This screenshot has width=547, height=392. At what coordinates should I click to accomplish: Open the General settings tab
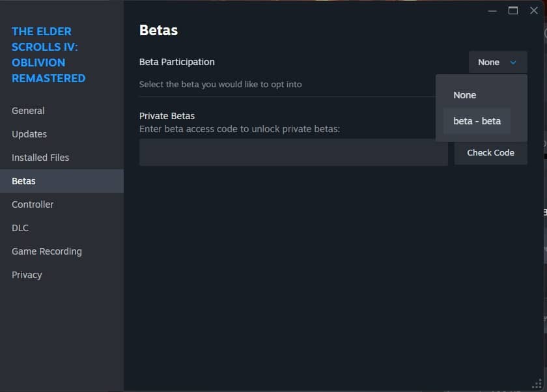point(62,111)
